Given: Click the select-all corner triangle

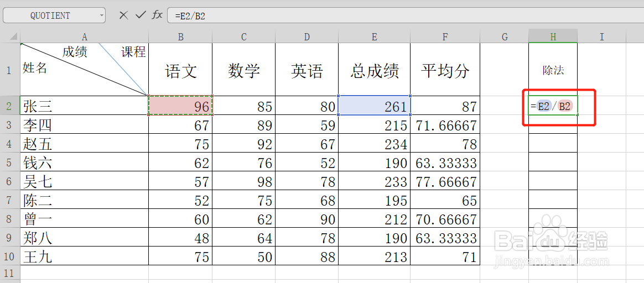Looking at the screenshot, I should (x=14, y=37).
